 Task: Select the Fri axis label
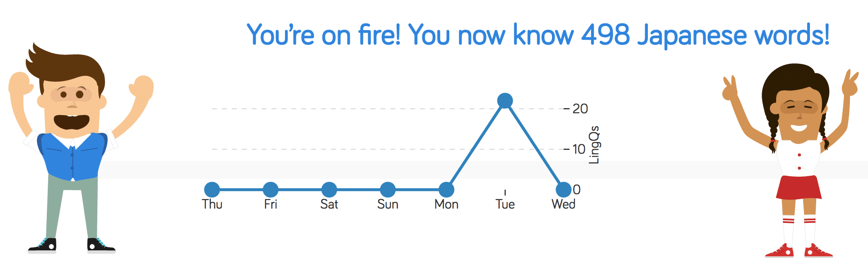coord(271,205)
